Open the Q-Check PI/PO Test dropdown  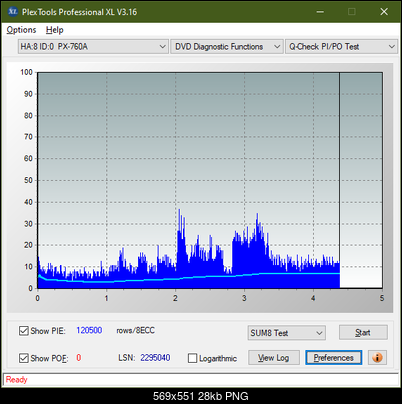341,47
